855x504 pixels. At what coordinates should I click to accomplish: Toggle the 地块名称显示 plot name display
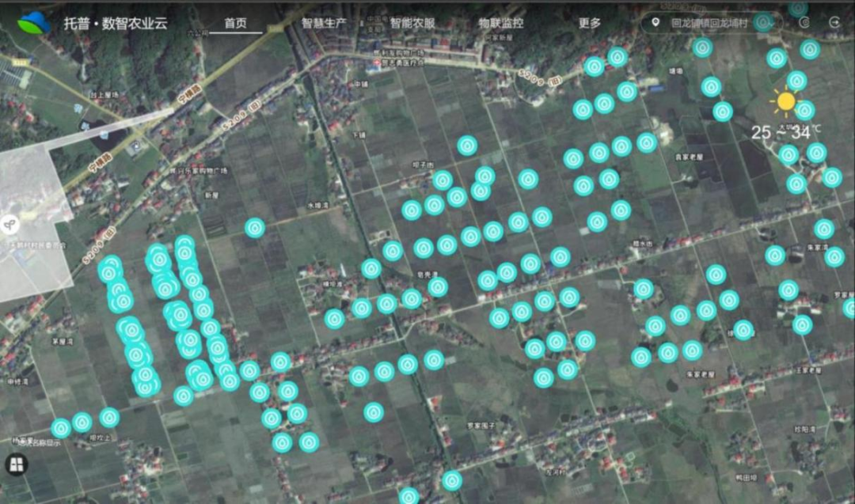pos(35,443)
